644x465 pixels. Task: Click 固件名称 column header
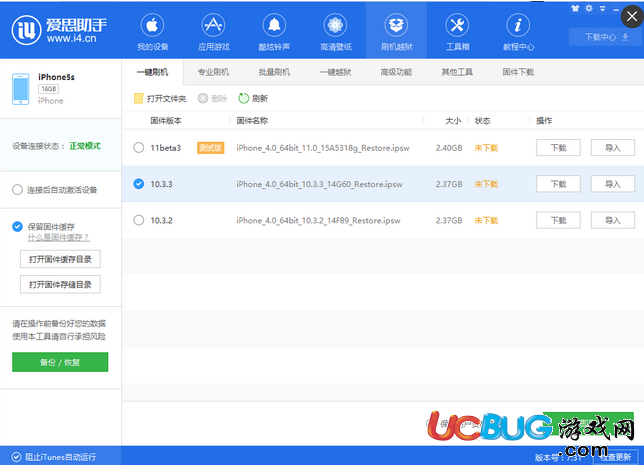[x=252, y=120]
